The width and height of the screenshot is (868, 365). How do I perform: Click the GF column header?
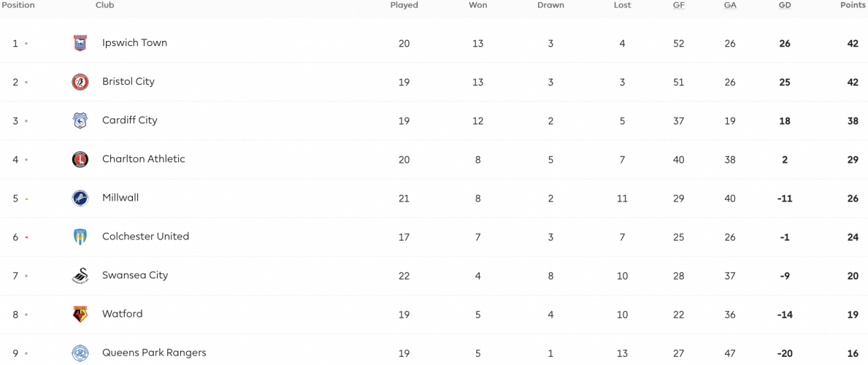pos(679,6)
